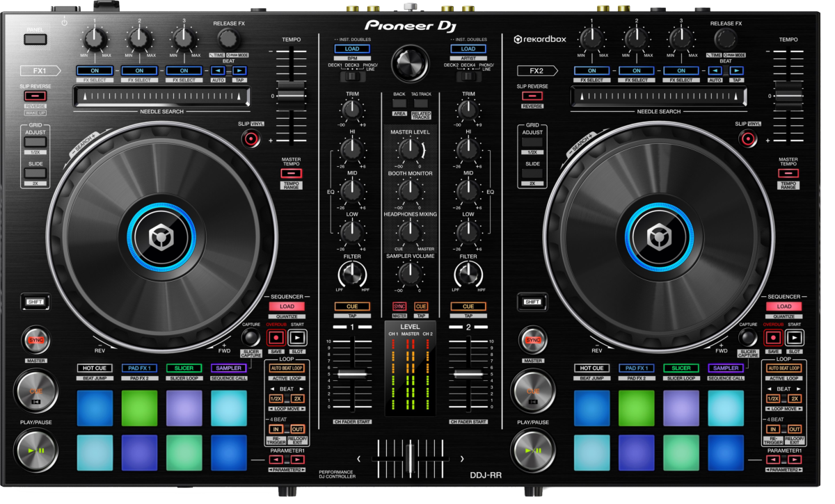Click deck 1 SLIP VINYL round button
Viewport: 835px width, 504px height.
click(x=251, y=139)
